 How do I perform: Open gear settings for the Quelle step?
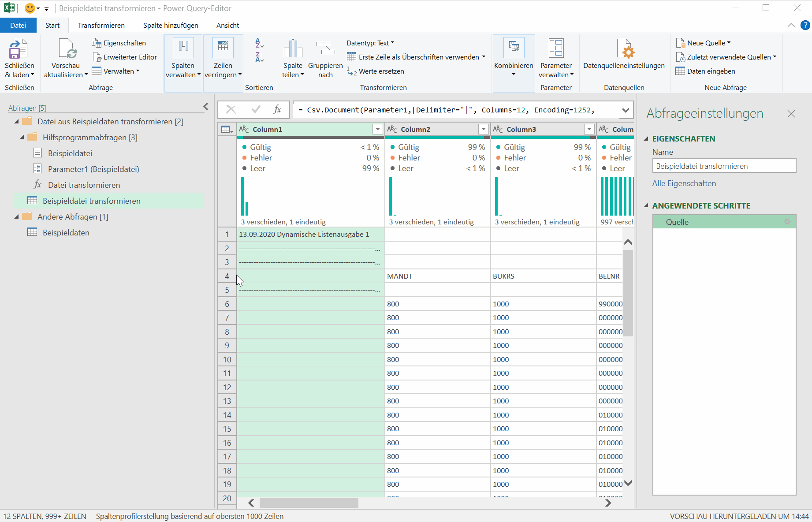pyautogui.click(x=787, y=222)
